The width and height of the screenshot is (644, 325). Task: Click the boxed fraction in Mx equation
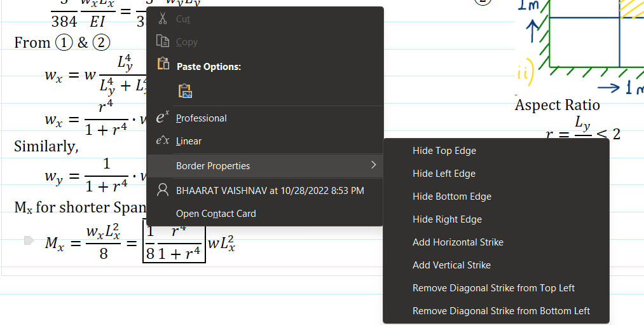174,243
